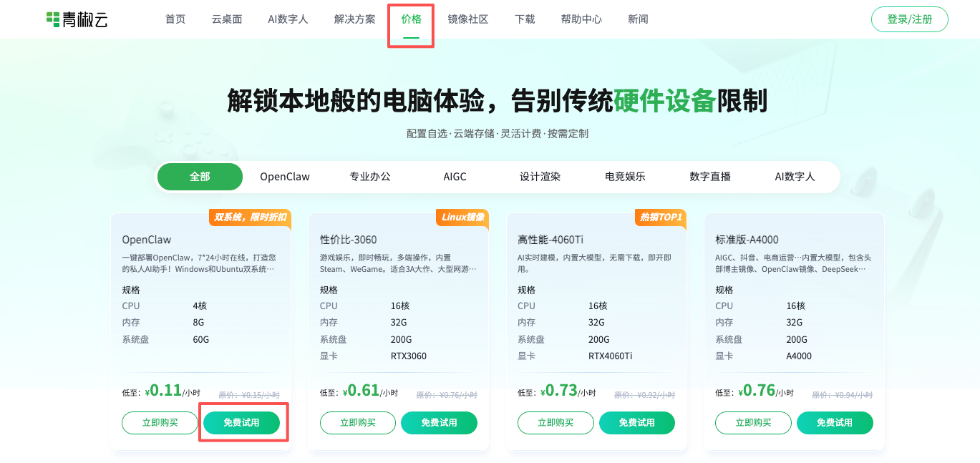Viewport: 980px width, 463px height.
Task: Open the 镜像社区 page
Action: [467, 19]
